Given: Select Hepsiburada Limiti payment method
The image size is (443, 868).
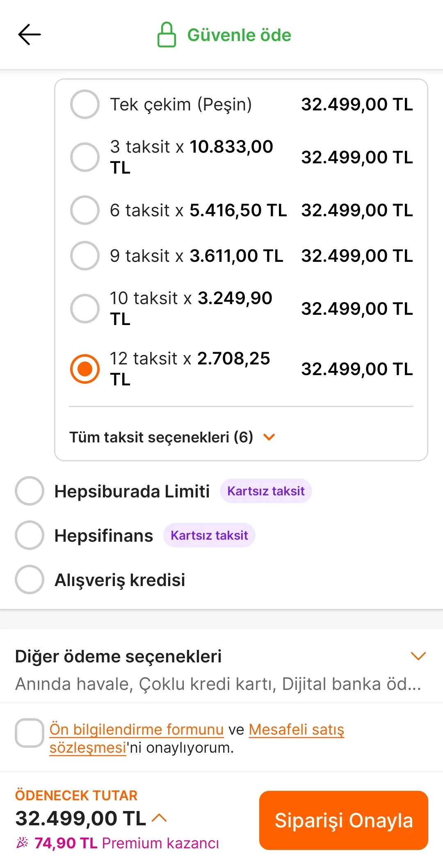Looking at the screenshot, I should (30, 491).
